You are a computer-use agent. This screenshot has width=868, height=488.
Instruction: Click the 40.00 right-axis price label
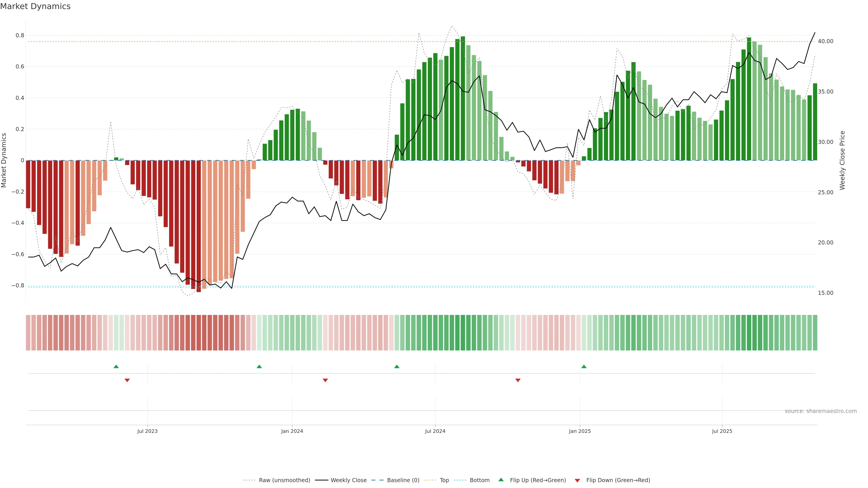[x=825, y=41]
